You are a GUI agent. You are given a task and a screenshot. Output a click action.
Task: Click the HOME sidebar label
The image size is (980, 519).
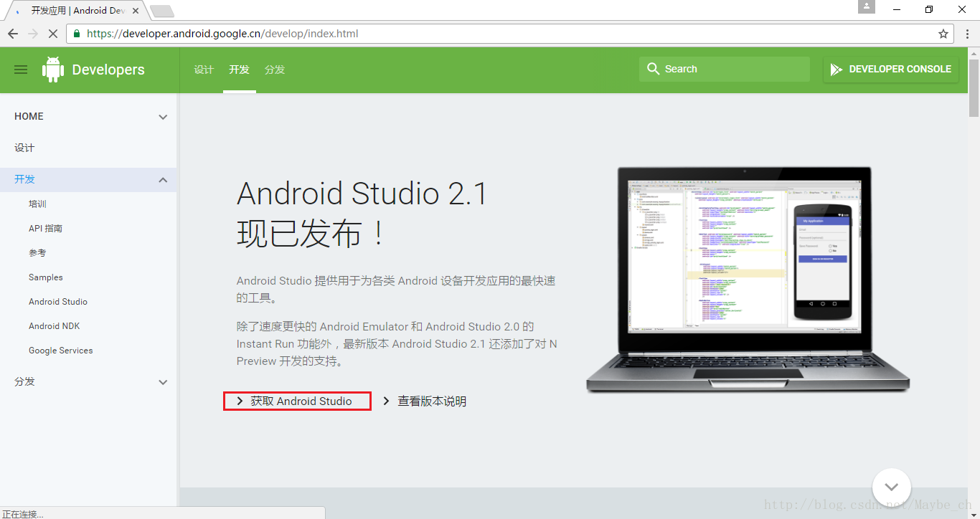[x=29, y=116]
